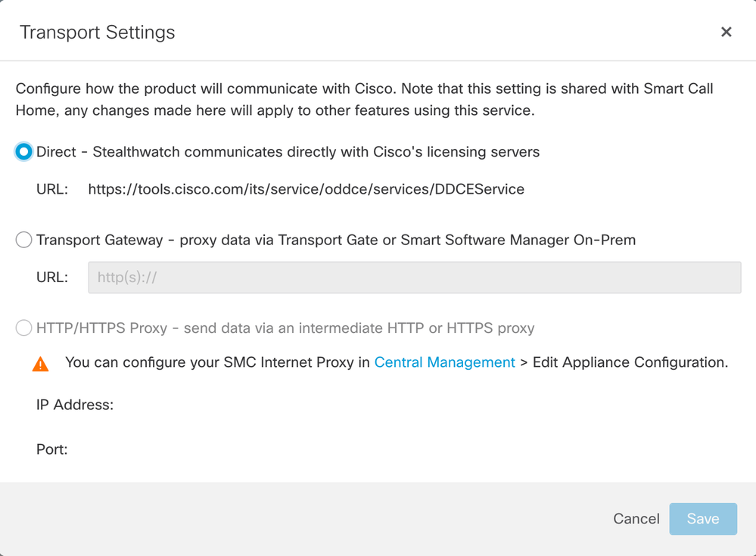Click the orange warning triangle icon

tap(41, 365)
